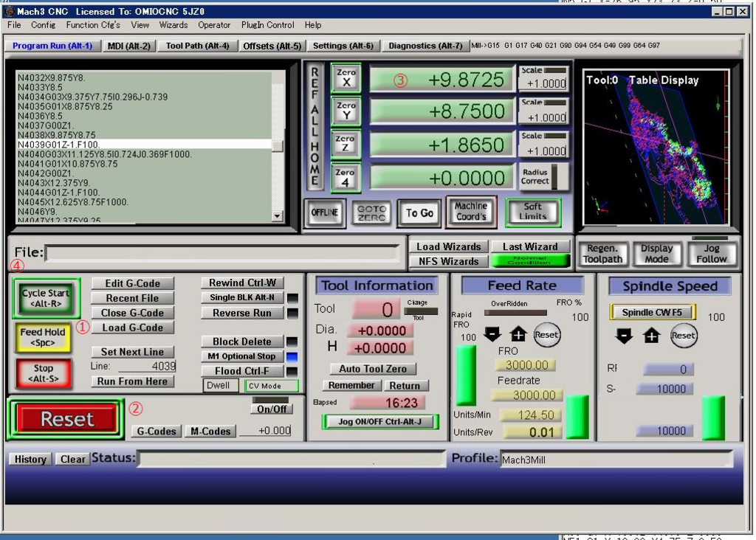Open Load Wizards
The width and height of the screenshot is (756, 540).
[449, 246]
